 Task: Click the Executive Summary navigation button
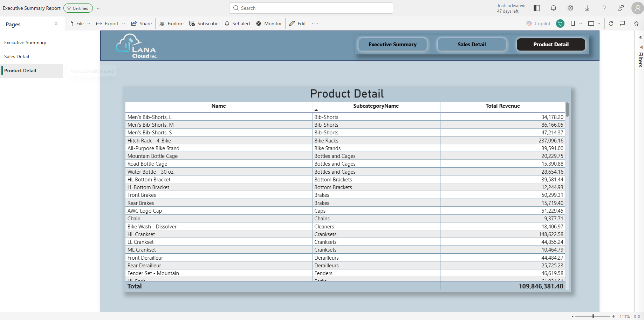pos(392,45)
